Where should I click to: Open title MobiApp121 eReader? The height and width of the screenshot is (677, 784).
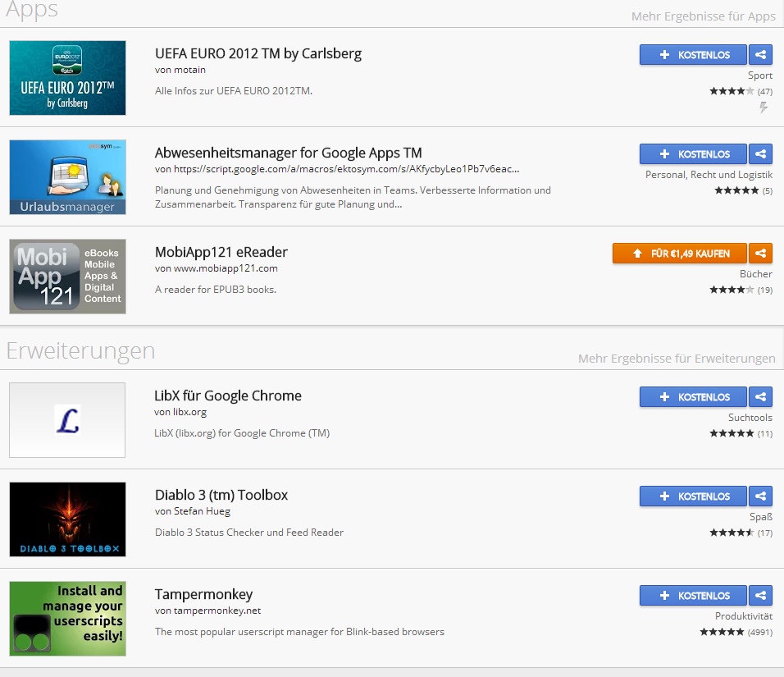pos(221,252)
